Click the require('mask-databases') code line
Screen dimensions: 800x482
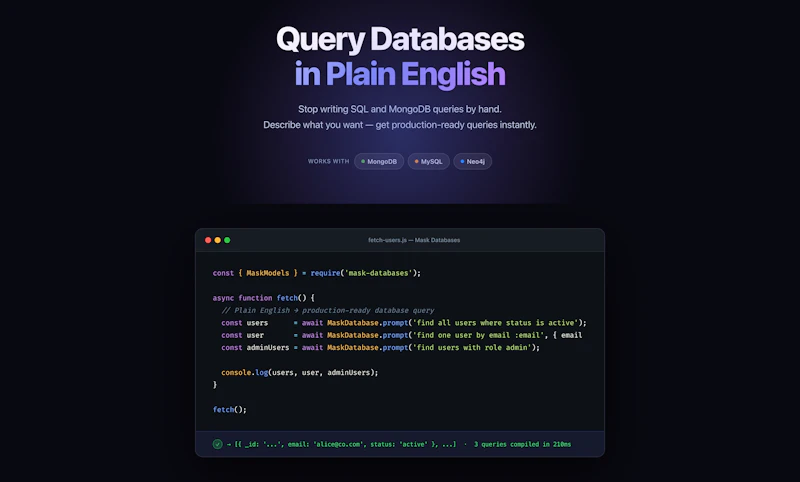tap(317, 273)
